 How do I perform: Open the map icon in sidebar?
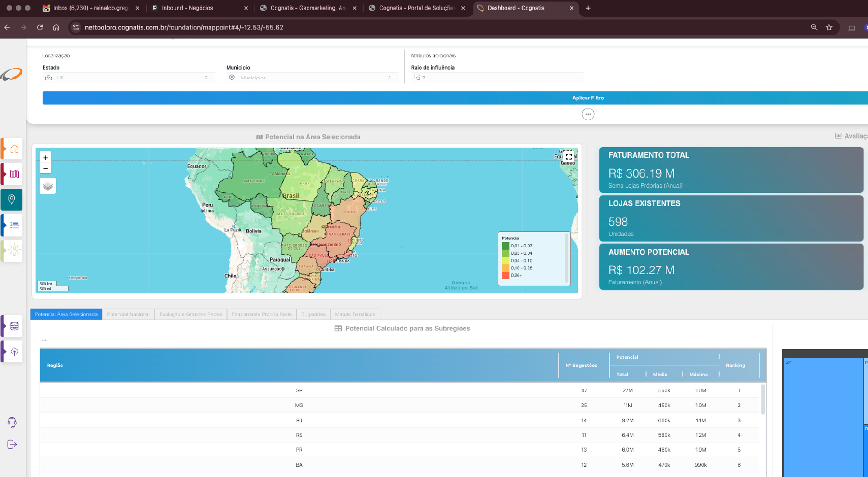(14, 174)
